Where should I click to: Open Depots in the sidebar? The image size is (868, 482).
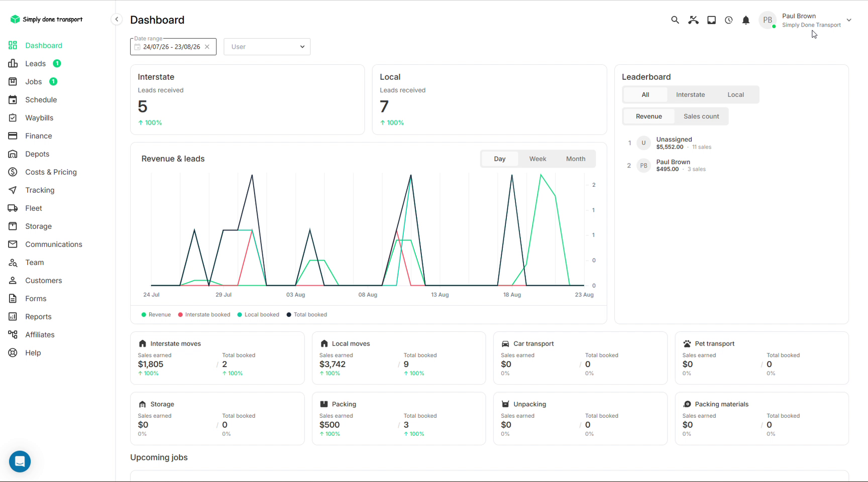37,154
